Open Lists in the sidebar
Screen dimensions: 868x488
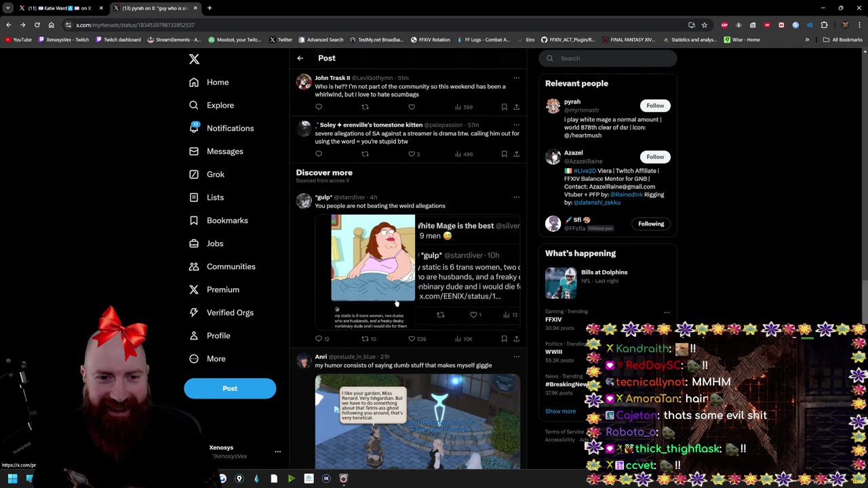pos(206,197)
